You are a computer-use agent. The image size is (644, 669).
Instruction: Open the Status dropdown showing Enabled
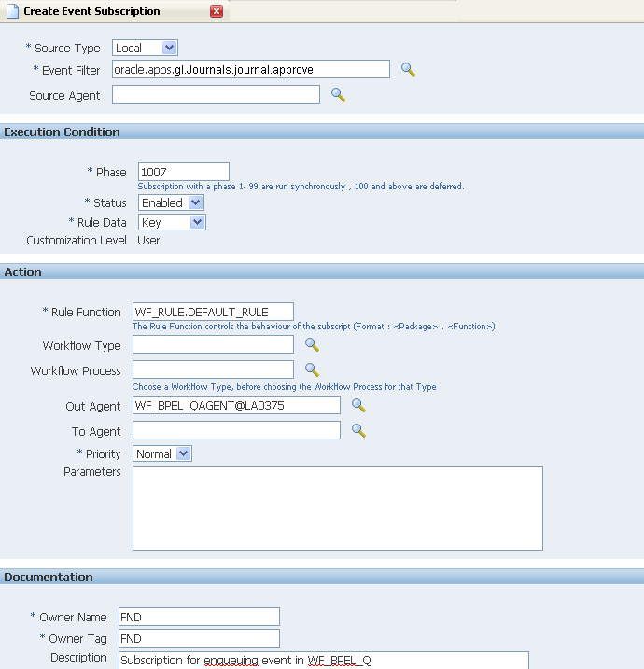point(171,202)
